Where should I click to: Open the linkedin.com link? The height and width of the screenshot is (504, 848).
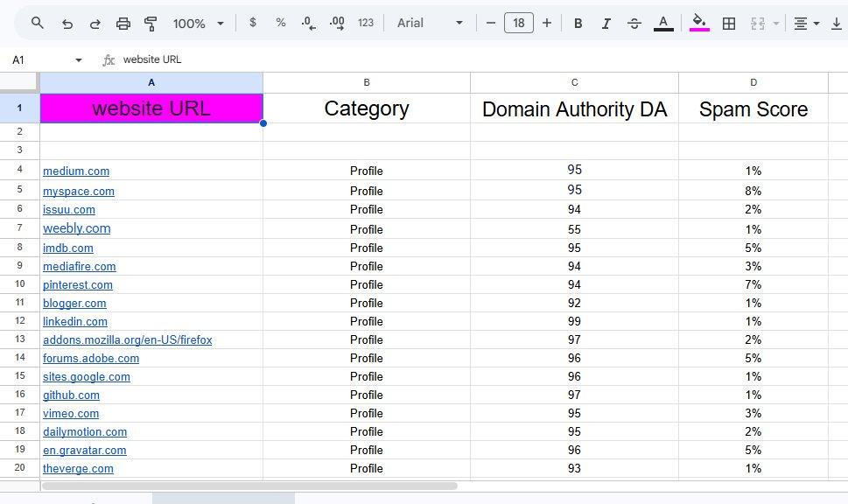pyautogui.click(x=75, y=322)
